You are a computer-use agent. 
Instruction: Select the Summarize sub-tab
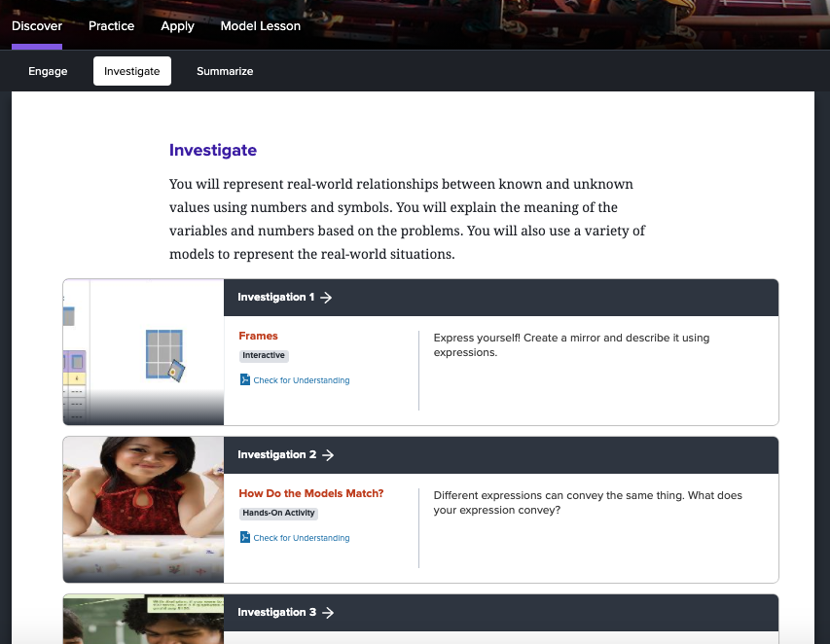pos(225,71)
